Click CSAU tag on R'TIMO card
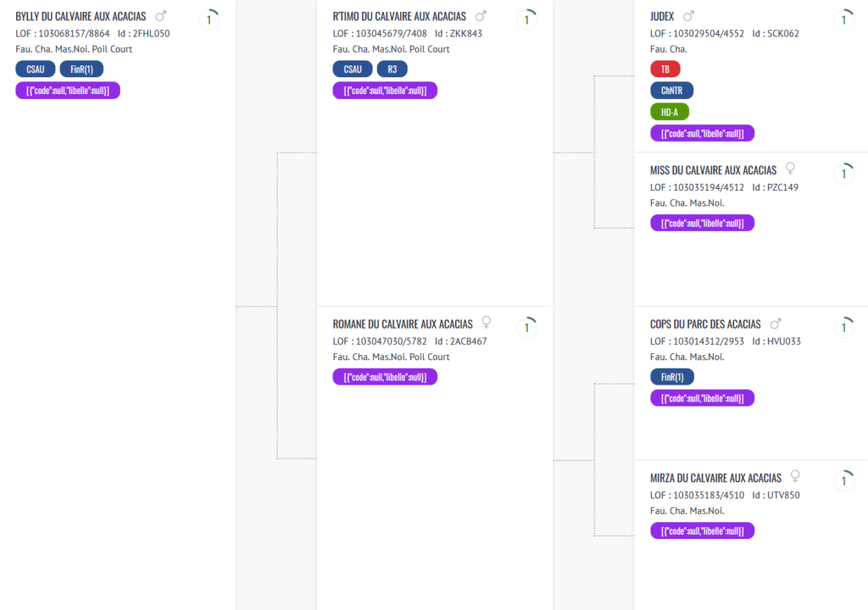The width and height of the screenshot is (868, 610). (353, 69)
